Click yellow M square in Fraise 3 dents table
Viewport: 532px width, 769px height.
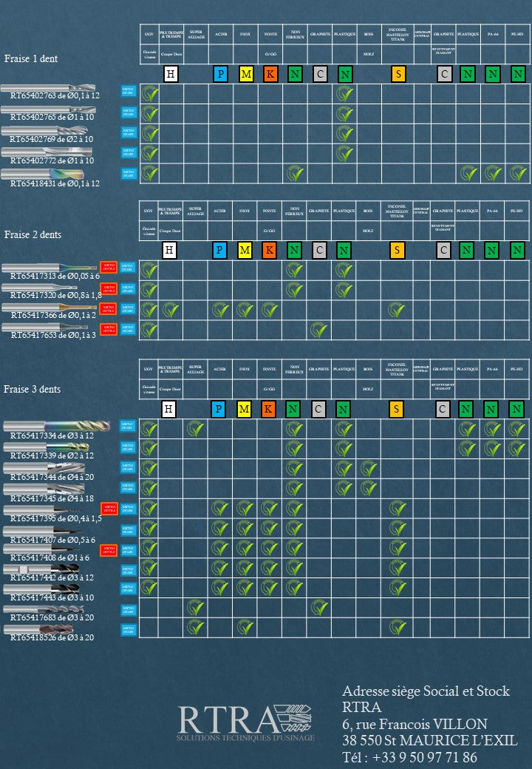click(244, 408)
